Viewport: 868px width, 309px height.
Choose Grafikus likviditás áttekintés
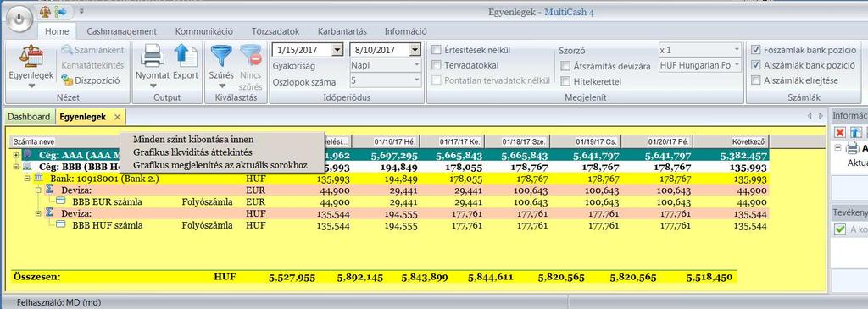[192, 152]
